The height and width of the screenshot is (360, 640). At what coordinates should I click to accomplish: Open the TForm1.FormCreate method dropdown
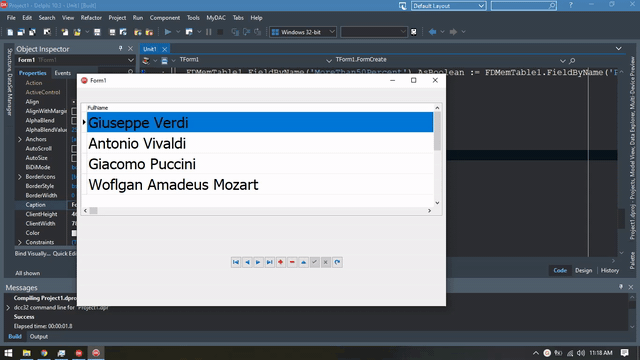click(x=562, y=60)
